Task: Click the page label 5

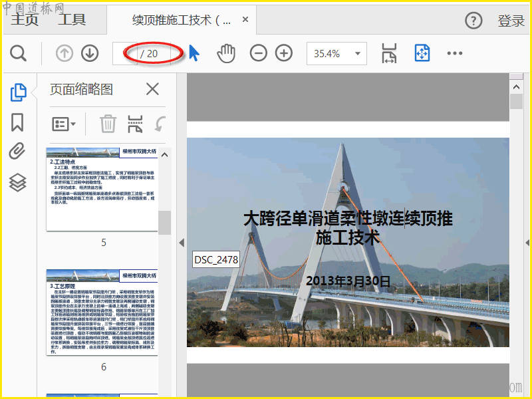Action: click(104, 243)
